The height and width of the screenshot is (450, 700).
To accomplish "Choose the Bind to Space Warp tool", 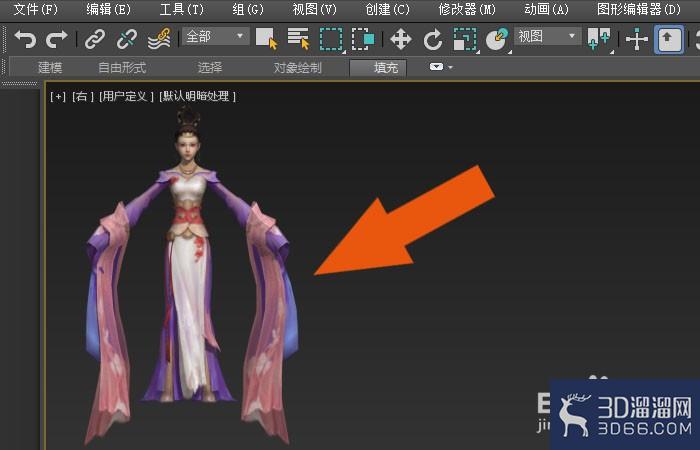I will [159, 39].
